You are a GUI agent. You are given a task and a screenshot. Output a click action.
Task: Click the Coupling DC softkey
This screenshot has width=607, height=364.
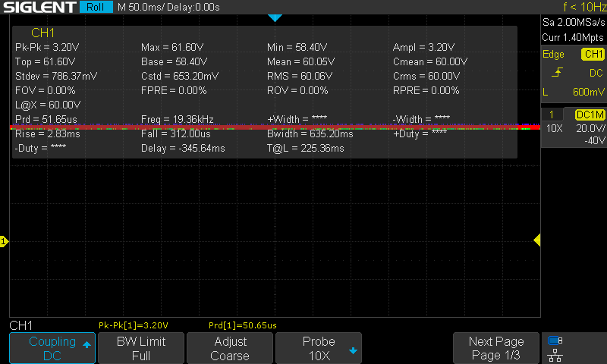point(52,348)
